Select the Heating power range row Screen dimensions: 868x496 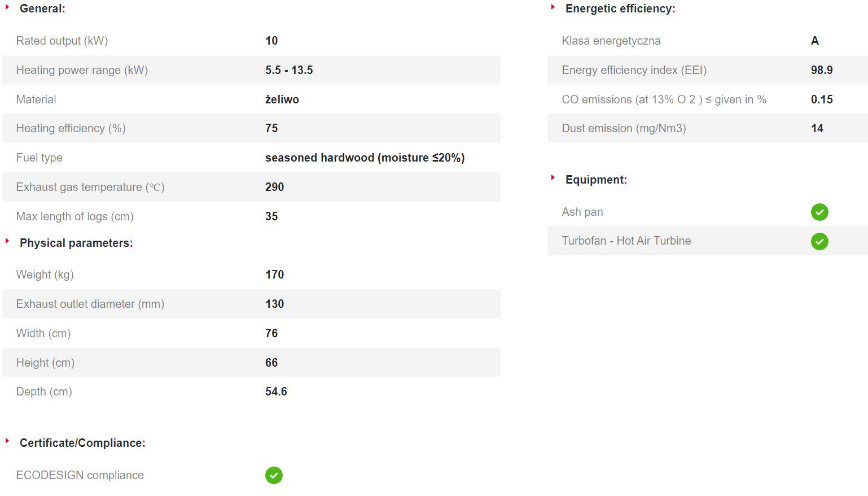tap(251, 70)
